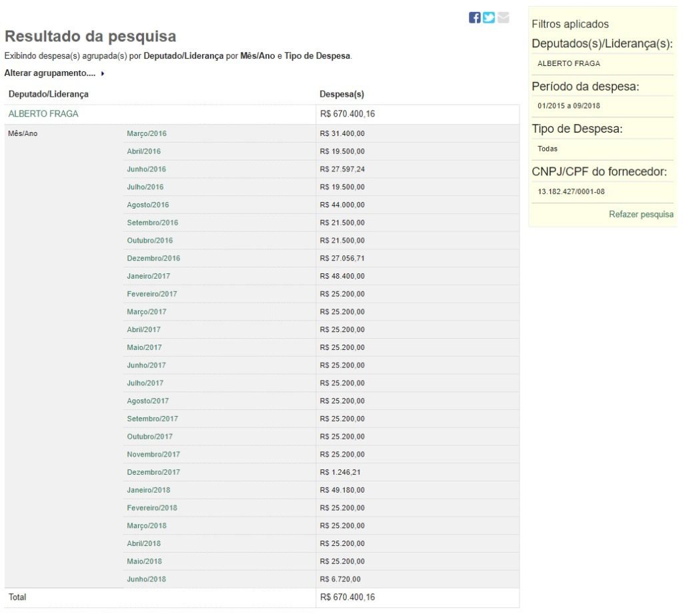
Task: Share results on Twitter
Action: tap(489, 17)
